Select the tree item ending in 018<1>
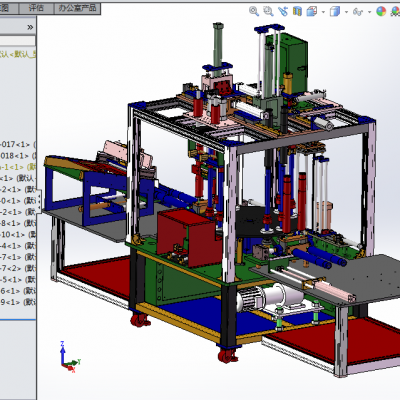This screenshot has width=400, height=400. point(18,156)
